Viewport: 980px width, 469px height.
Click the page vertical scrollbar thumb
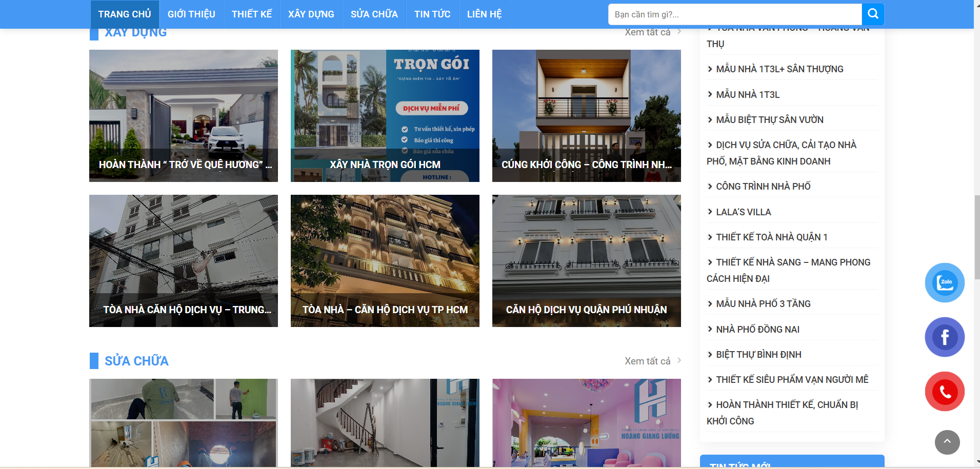pos(976,237)
